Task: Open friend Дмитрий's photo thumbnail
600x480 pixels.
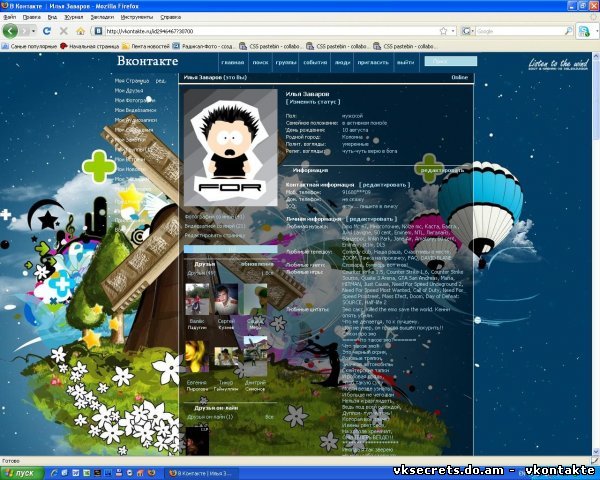Action: [x=255, y=356]
